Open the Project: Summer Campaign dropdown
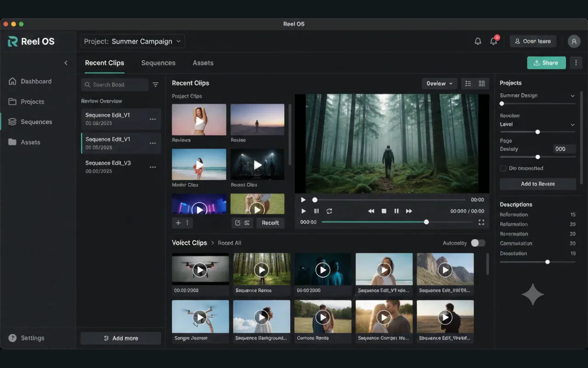 tap(133, 41)
